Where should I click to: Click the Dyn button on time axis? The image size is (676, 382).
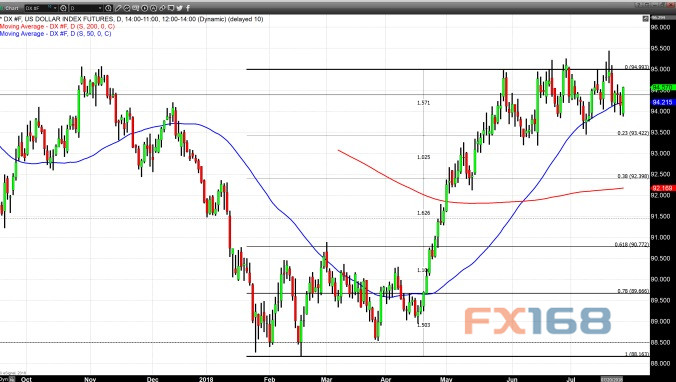[3, 379]
